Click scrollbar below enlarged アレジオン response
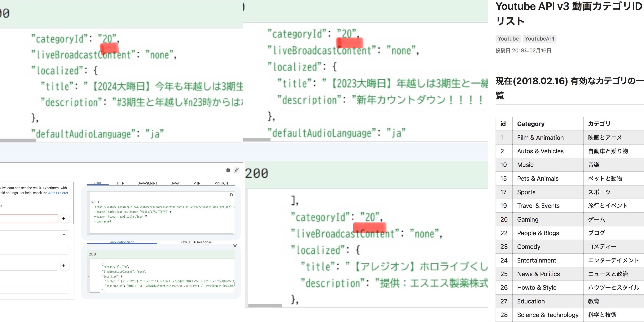This screenshot has height=322, width=644. click(x=265, y=306)
